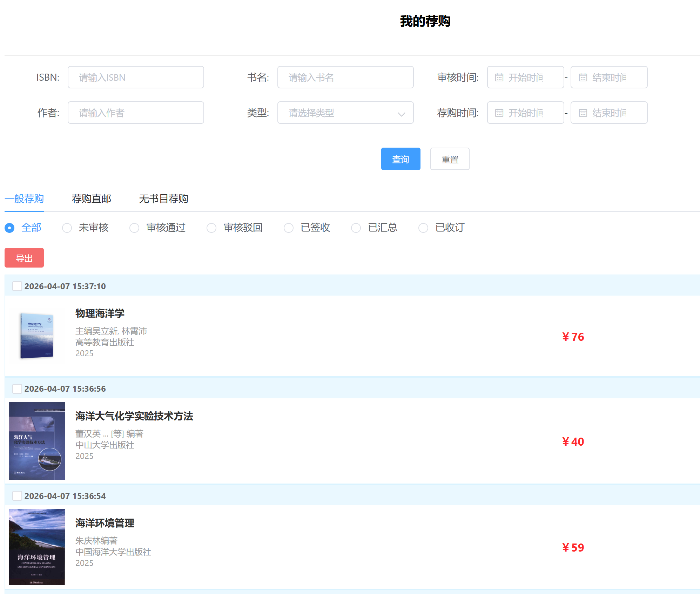Focus the ISBN input field
700x594 pixels.
point(136,77)
